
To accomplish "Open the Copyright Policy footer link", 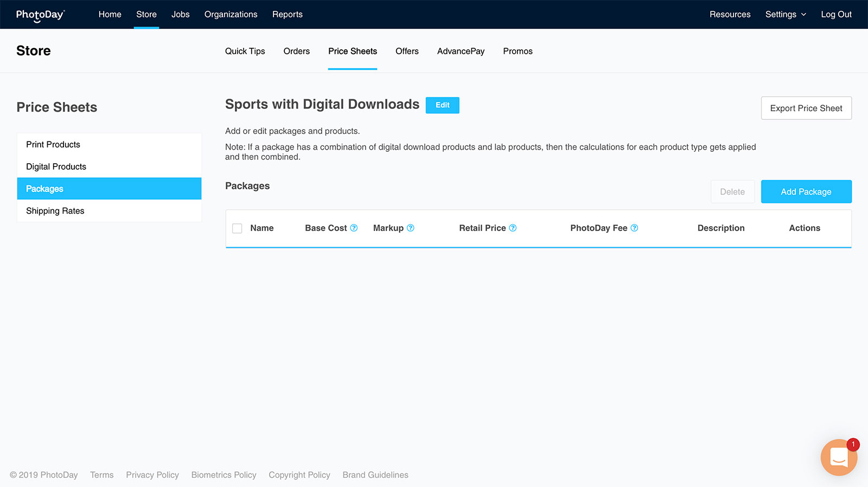I will 299,475.
